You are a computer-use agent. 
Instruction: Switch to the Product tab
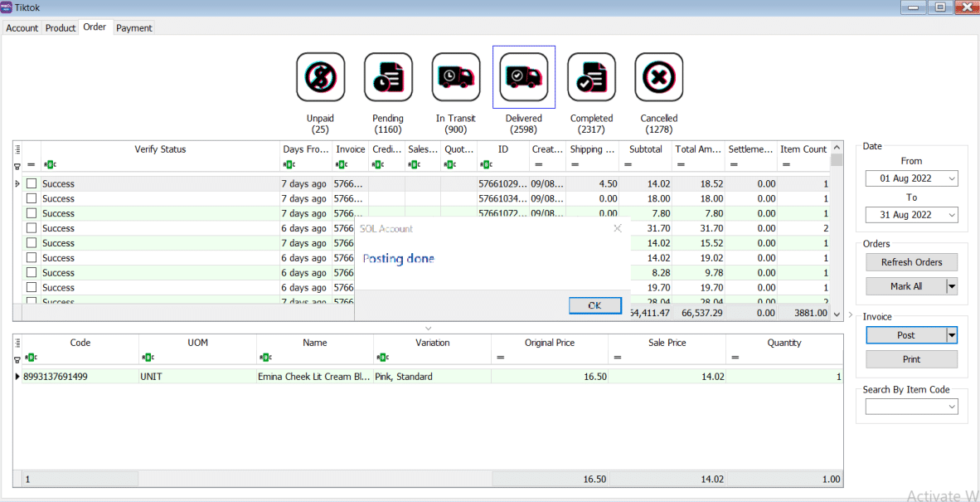(61, 28)
